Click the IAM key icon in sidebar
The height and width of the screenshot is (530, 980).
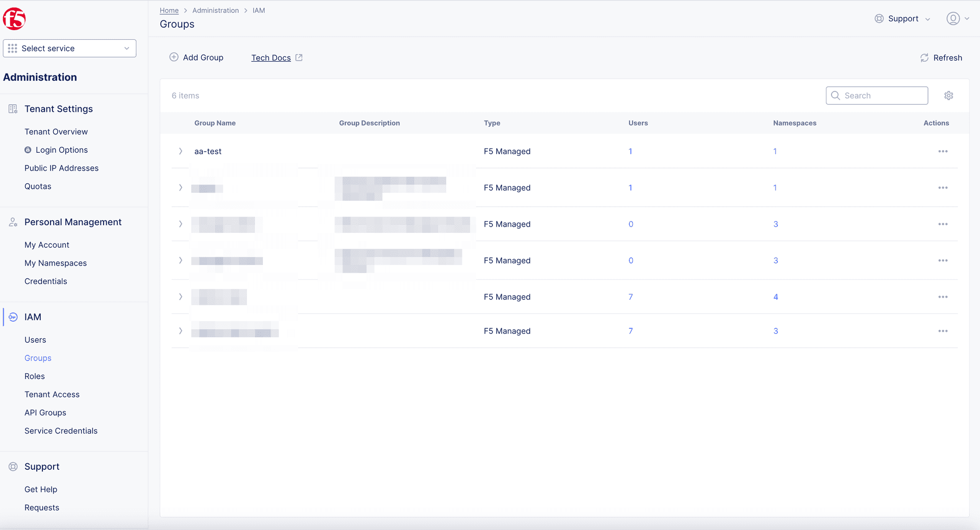(x=13, y=317)
